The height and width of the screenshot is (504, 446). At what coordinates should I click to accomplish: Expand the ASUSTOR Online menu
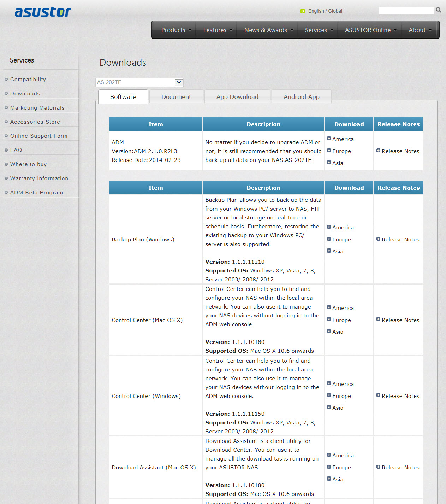coord(371,30)
